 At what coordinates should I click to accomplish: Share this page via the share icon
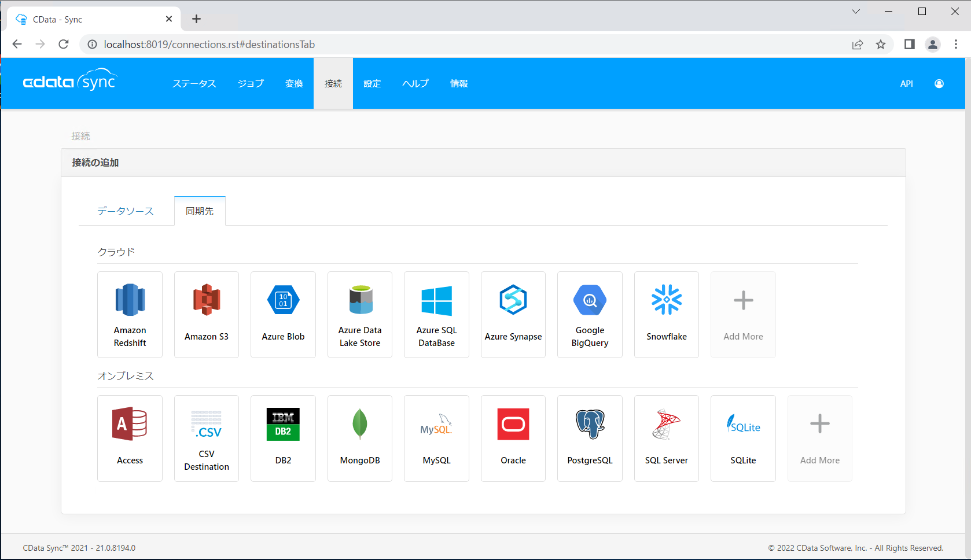[x=858, y=45]
